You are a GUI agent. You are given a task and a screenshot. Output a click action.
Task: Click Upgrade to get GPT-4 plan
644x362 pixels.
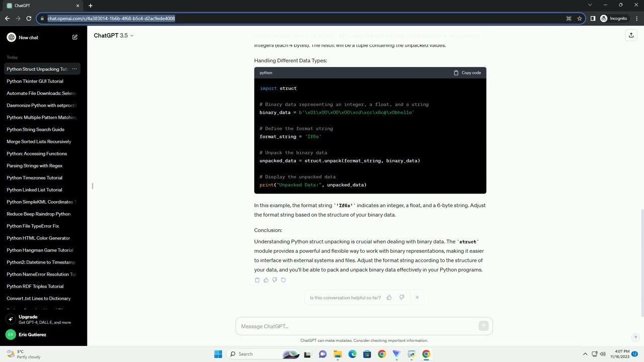pos(43,319)
